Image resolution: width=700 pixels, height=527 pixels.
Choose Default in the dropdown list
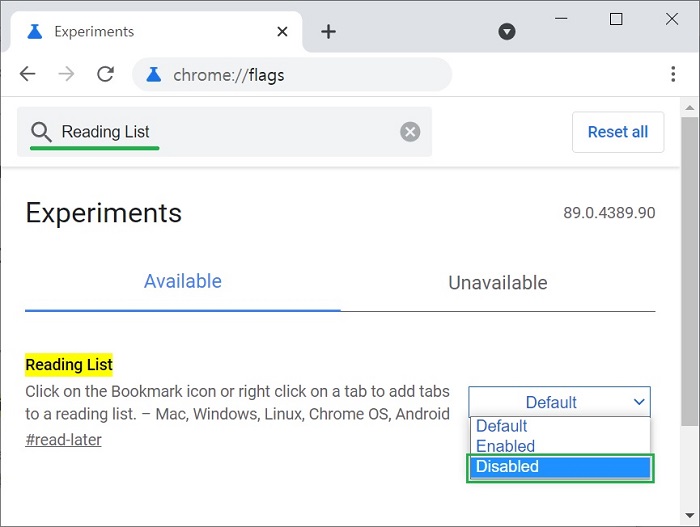click(x=560, y=426)
